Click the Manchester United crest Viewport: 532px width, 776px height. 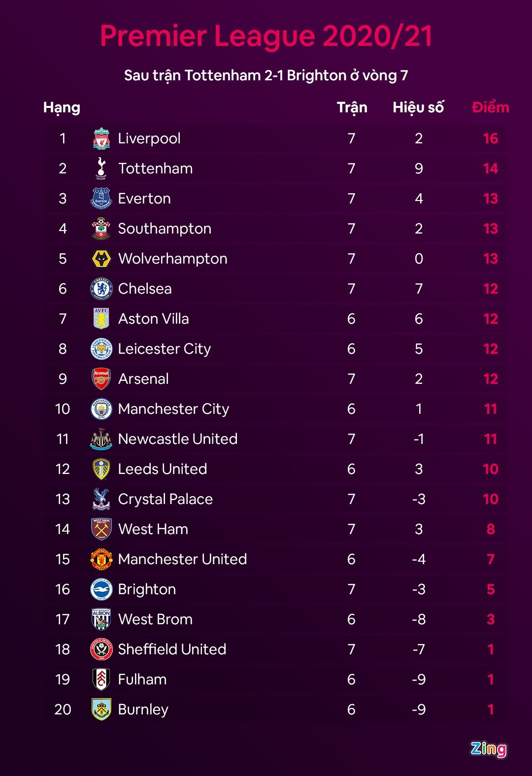(x=101, y=559)
